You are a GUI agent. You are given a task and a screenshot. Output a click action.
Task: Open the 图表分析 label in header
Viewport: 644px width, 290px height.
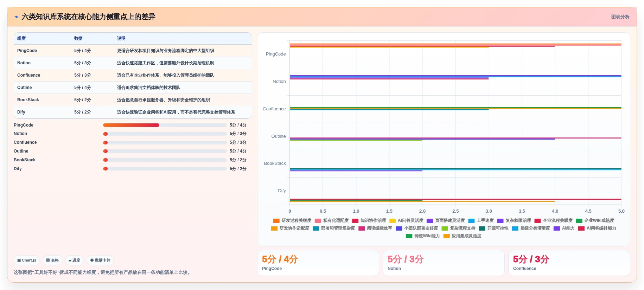click(620, 17)
